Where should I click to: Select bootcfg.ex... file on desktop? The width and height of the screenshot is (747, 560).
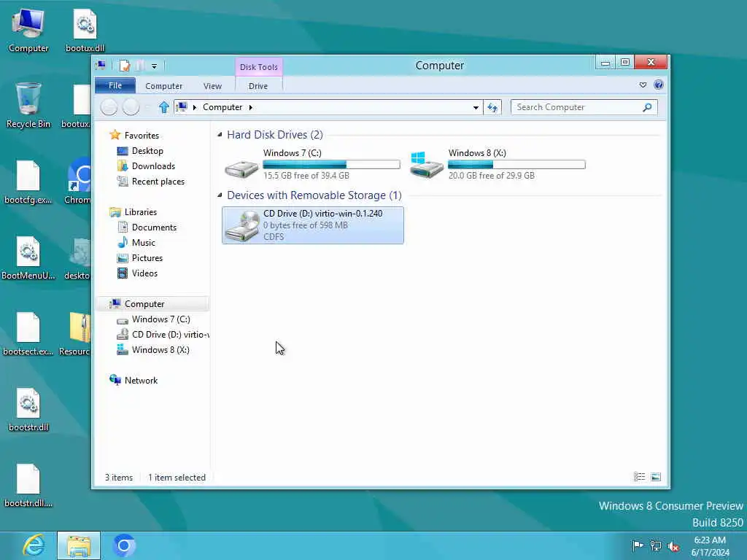coord(28,183)
